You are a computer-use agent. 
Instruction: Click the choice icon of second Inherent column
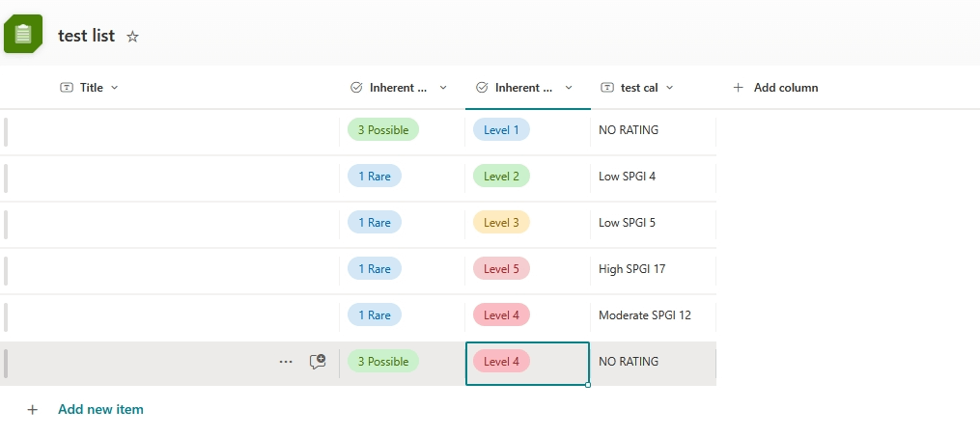coord(482,88)
